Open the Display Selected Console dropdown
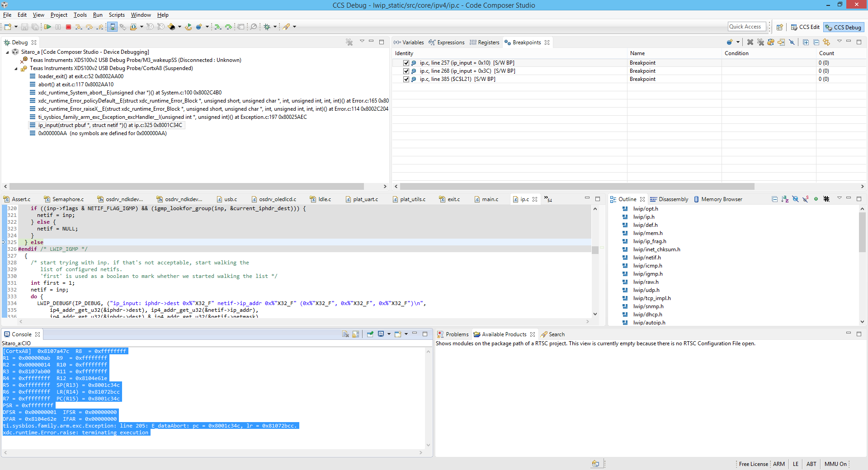 coord(389,334)
